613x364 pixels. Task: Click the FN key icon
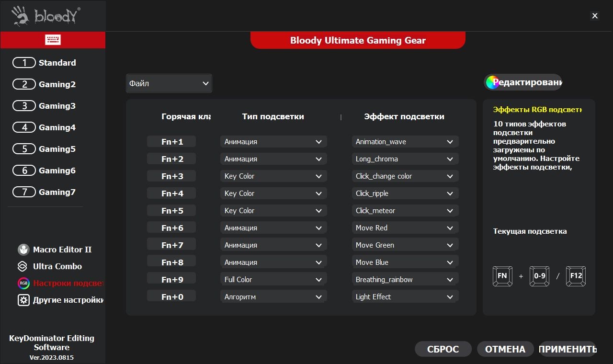coord(502,276)
